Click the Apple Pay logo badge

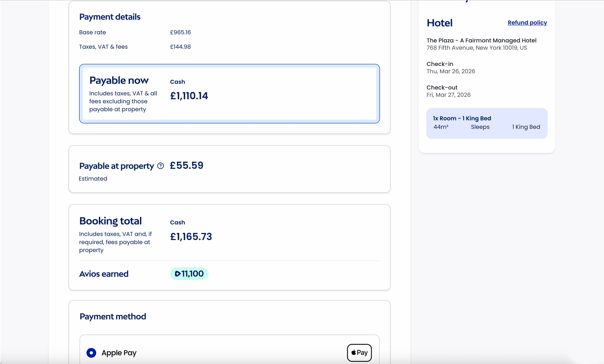point(359,352)
